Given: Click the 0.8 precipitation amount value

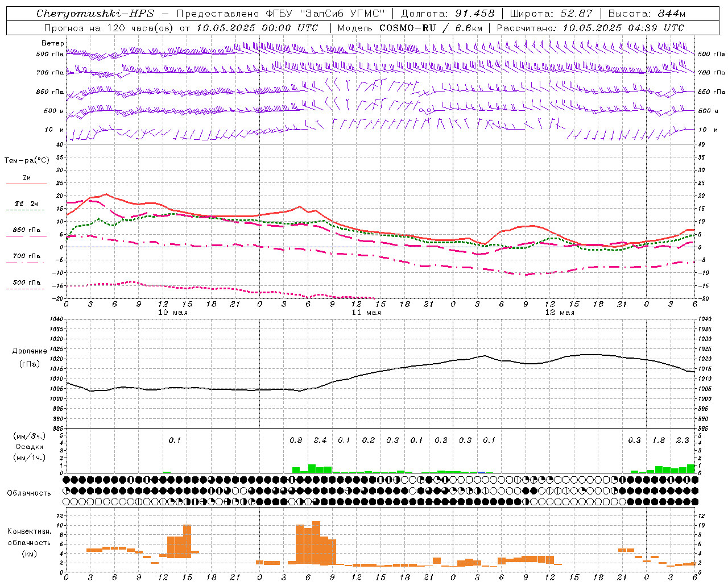Looking at the screenshot, I should point(296,440).
